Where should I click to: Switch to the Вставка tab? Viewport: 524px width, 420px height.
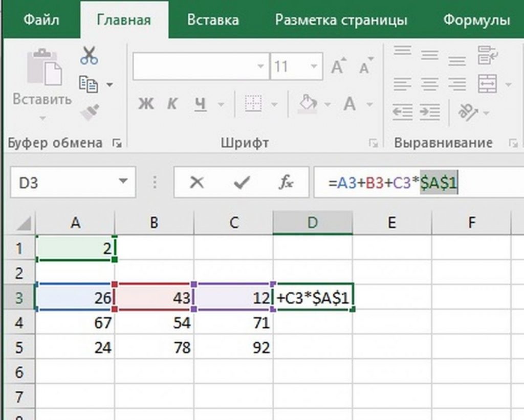tap(212, 20)
